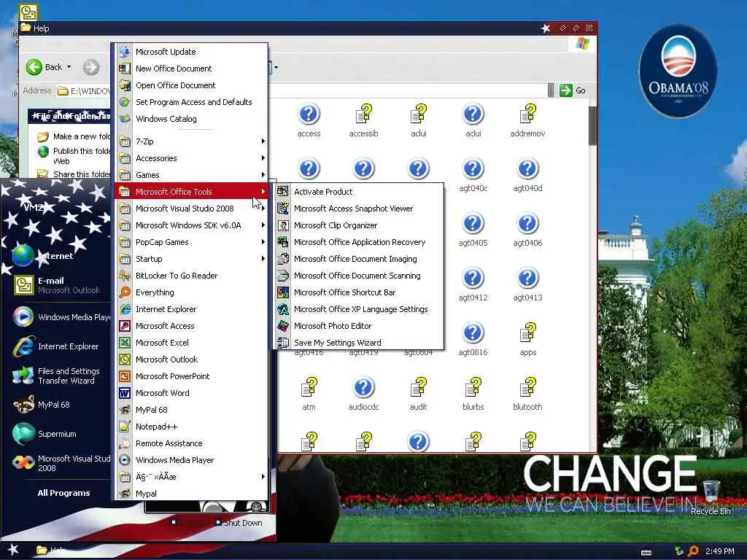The height and width of the screenshot is (560, 747).
Task: Launch Microsoft Office Document Scanning
Action: coord(359,275)
